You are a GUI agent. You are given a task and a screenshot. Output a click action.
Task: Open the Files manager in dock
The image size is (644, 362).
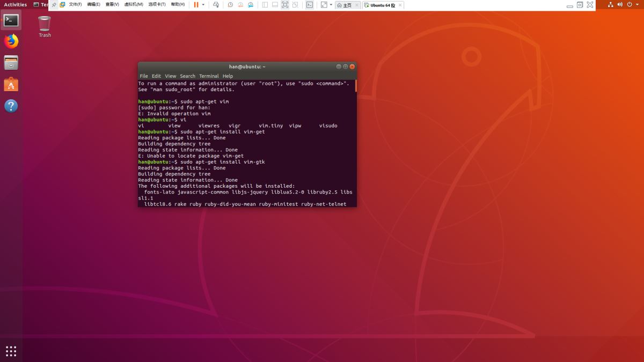coord(11,63)
